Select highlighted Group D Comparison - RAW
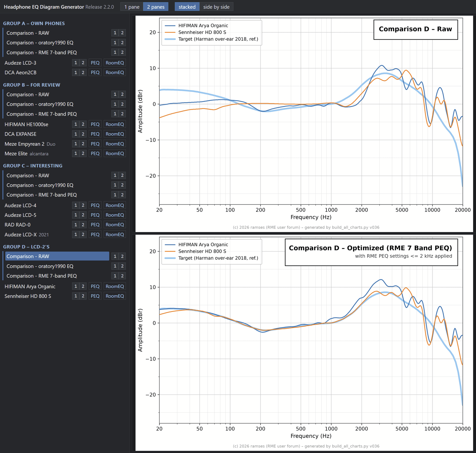 click(x=57, y=256)
